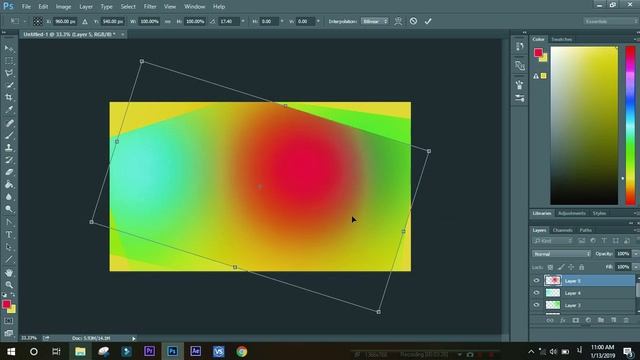640x360 pixels.
Task: Select the Eraser tool
Action: coord(9,172)
